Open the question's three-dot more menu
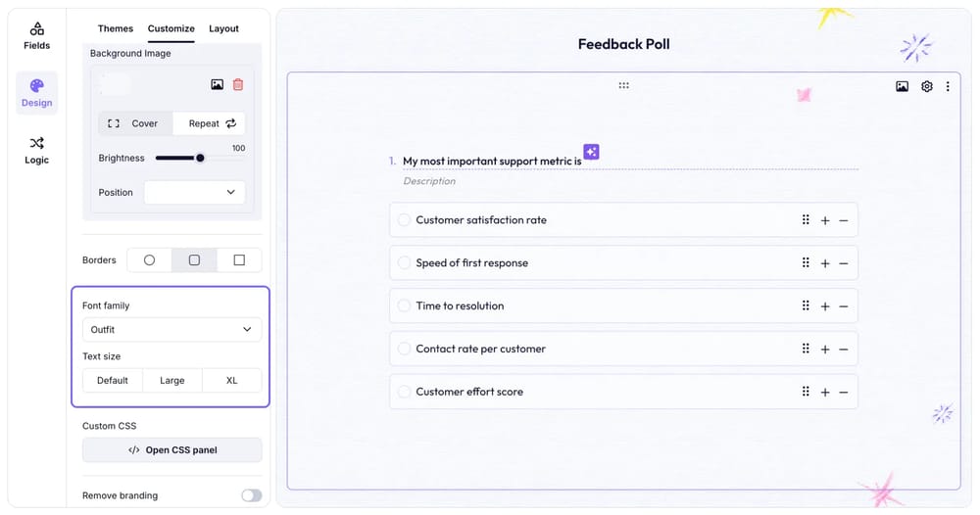 [947, 86]
